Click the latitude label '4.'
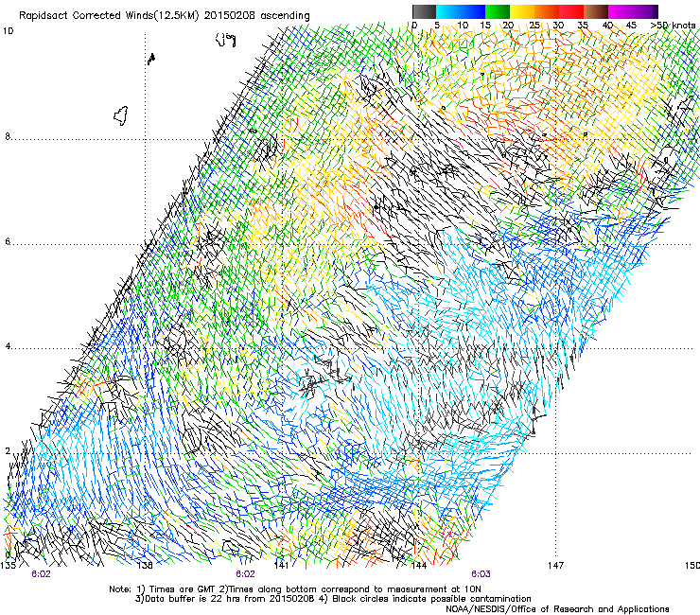 (x=8, y=346)
